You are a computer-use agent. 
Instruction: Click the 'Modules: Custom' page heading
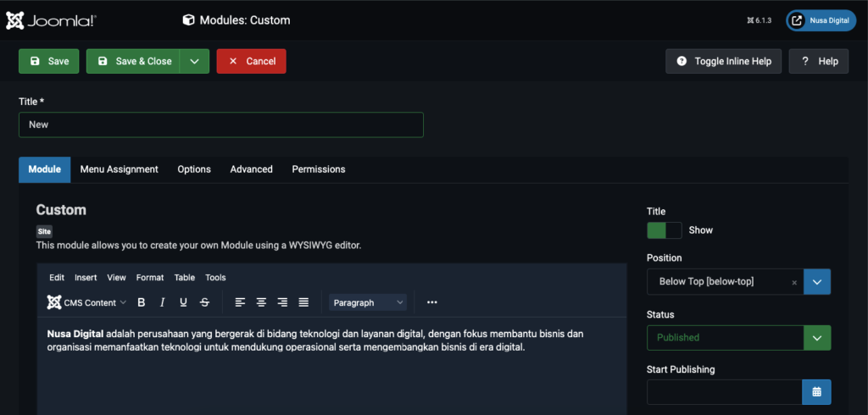tap(236, 20)
